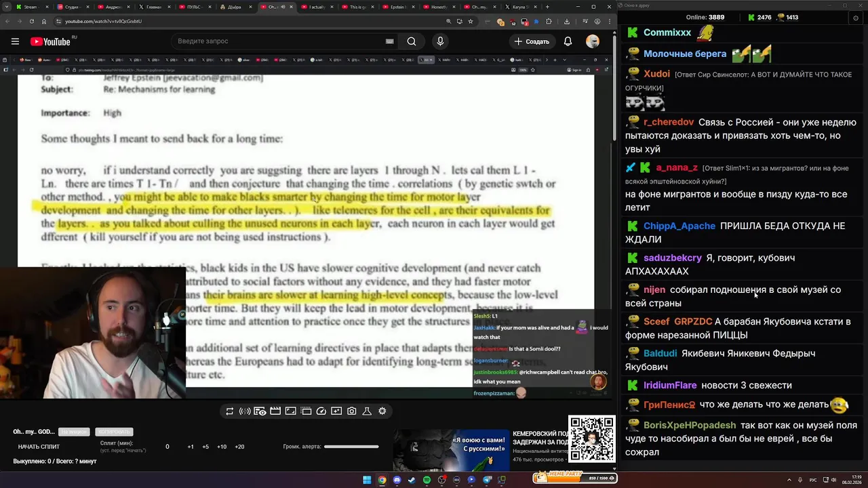
Task: Click the 'КОПИРОВАТЬ' button
Action: pyautogui.click(x=114, y=432)
